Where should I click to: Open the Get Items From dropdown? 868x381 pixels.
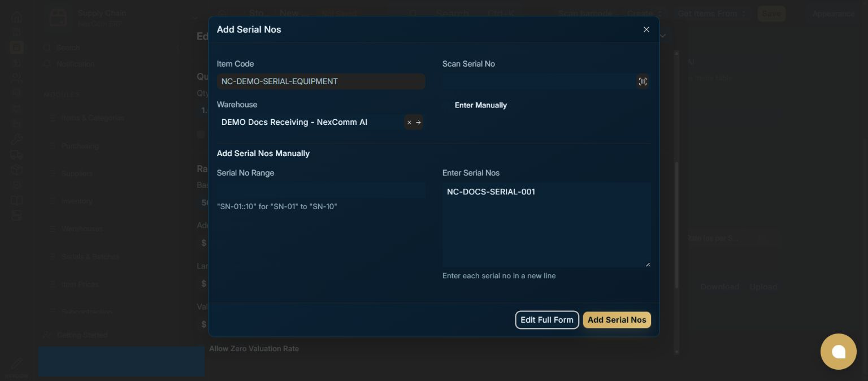(x=712, y=14)
